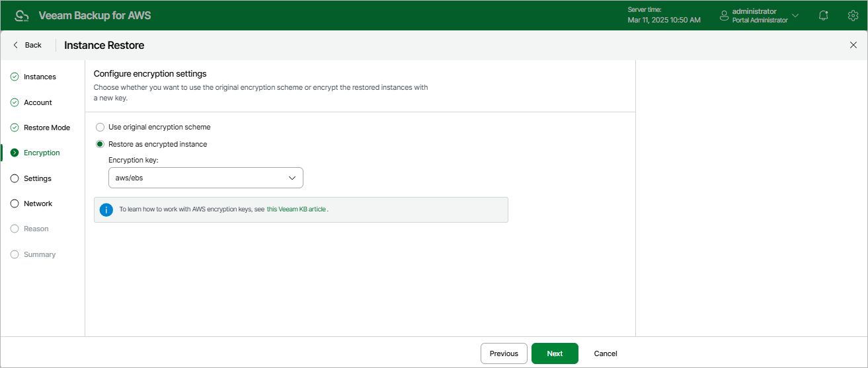Click Cancel to abort the restore

(606, 353)
